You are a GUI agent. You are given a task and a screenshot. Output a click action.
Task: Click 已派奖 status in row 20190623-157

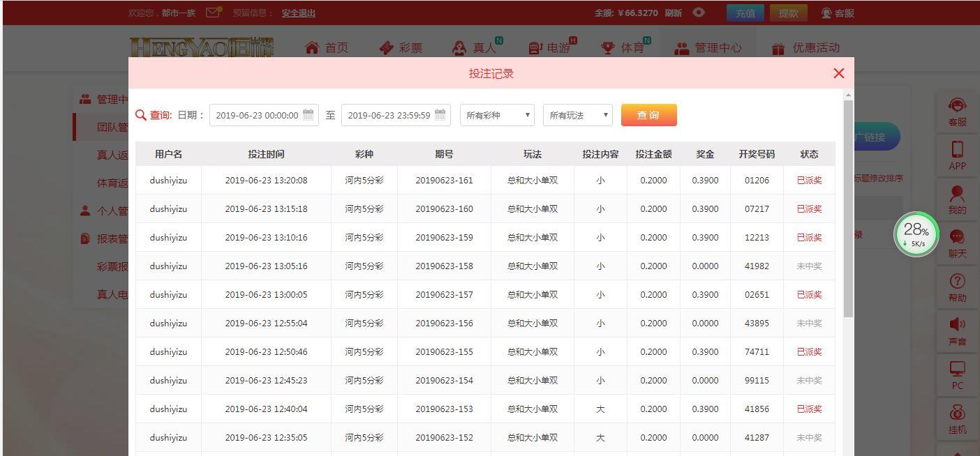tap(809, 294)
